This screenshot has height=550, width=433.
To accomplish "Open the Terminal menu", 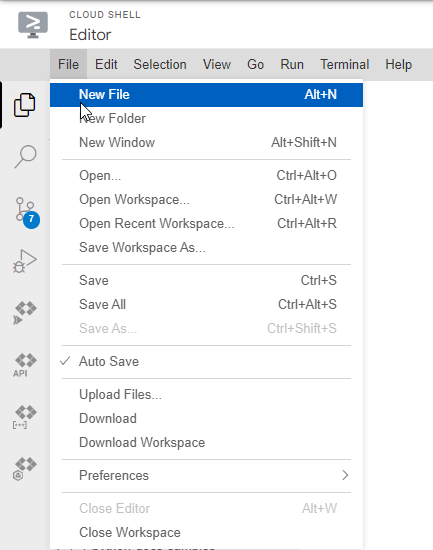I will 345,65.
